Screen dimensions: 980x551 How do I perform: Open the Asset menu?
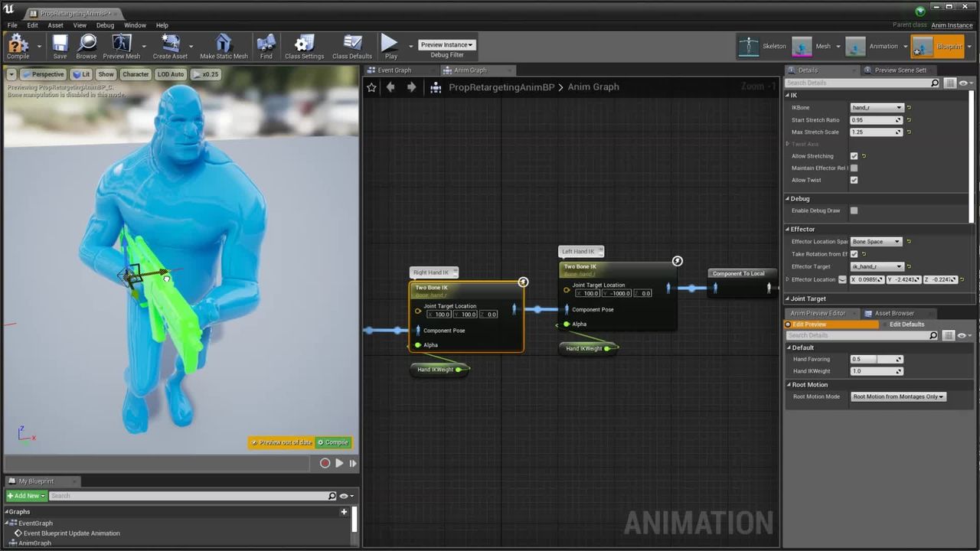point(55,25)
